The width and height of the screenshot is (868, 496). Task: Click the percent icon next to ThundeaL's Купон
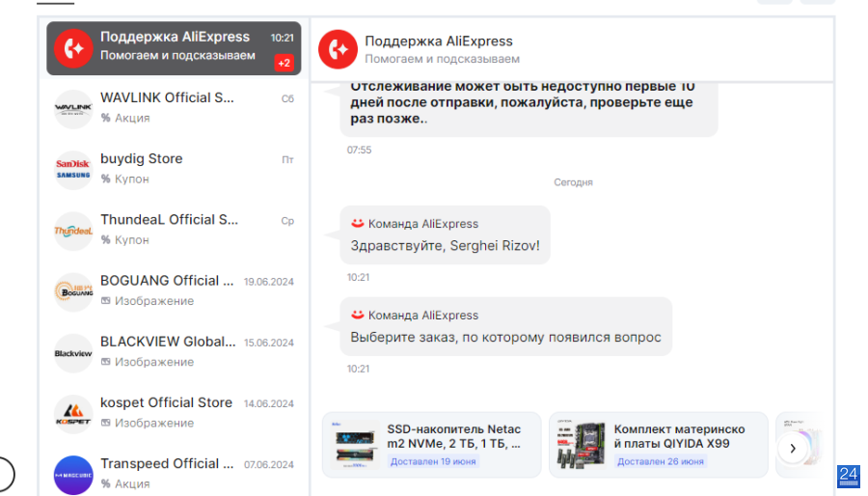pyautogui.click(x=106, y=239)
